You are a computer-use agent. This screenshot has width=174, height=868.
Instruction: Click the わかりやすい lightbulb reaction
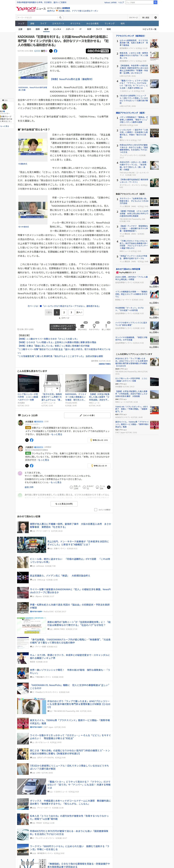(x=94, y=326)
